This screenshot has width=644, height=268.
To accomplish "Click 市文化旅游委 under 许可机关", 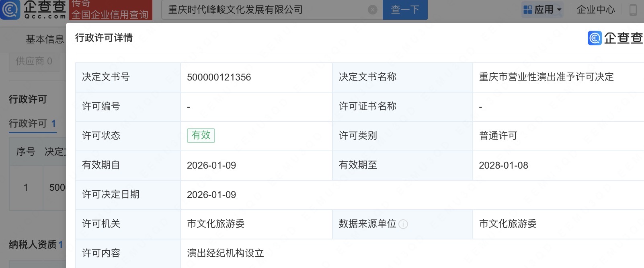I will click(x=216, y=224).
